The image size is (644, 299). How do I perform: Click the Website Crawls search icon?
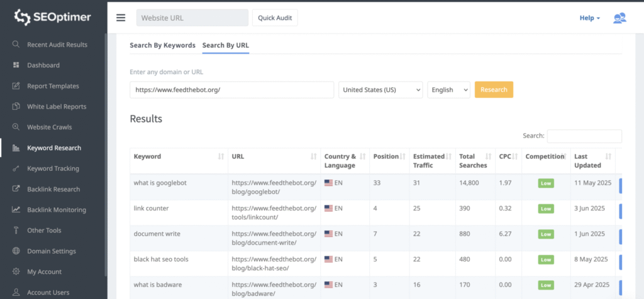click(x=16, y=127)
